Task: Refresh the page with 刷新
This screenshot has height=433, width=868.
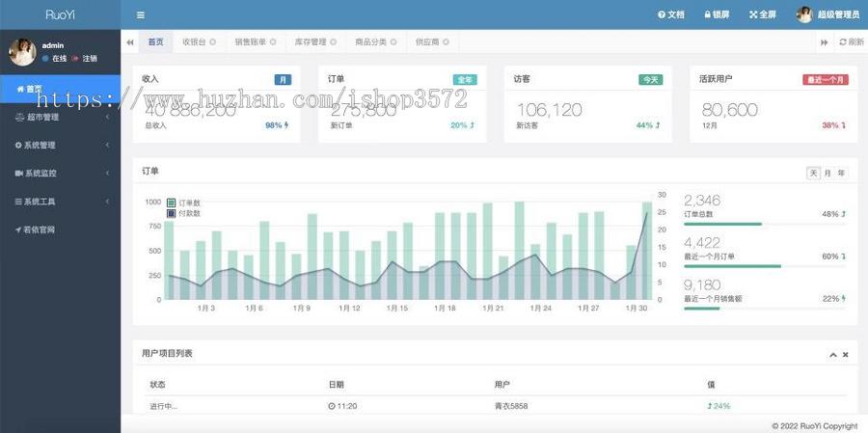Action: click(x=851, y=42)
